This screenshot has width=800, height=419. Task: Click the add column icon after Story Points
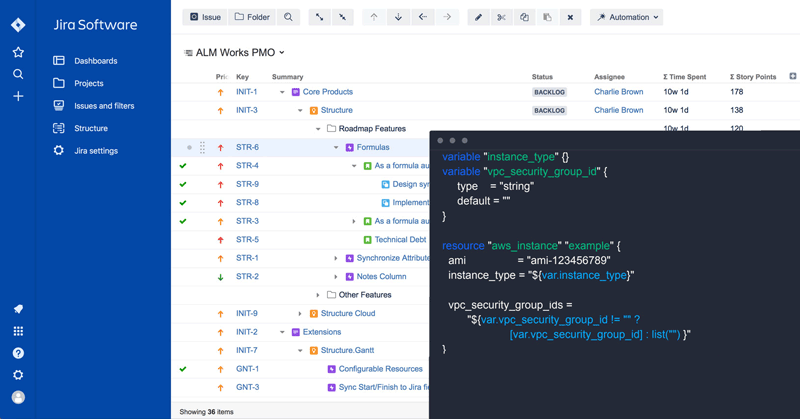[792, 76]
